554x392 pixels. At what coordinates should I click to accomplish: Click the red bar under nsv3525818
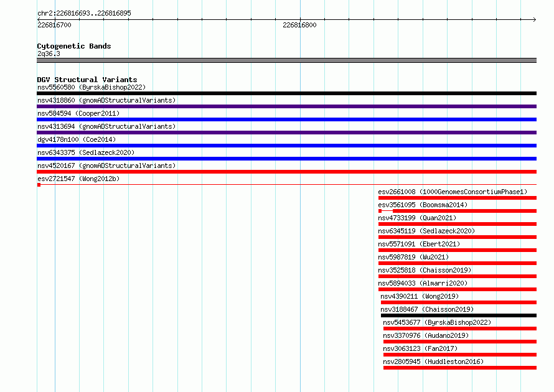click(457, 276)
